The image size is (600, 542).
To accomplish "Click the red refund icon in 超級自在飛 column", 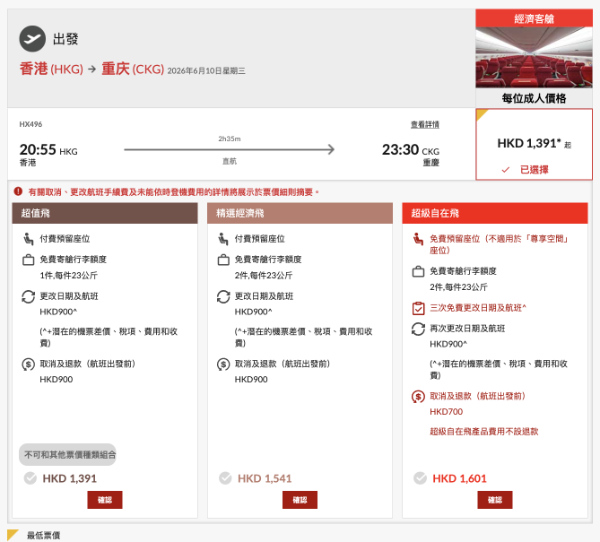I will coord(418,396).
